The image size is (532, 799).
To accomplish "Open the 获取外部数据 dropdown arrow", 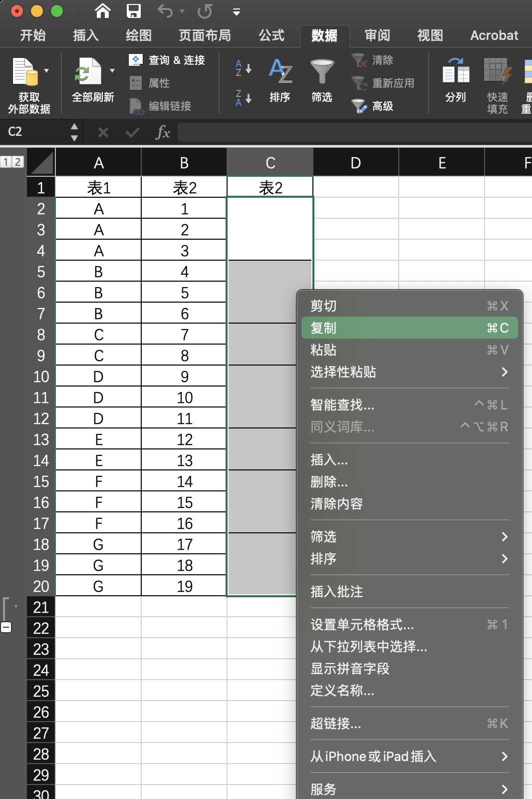I will (46, 71).
